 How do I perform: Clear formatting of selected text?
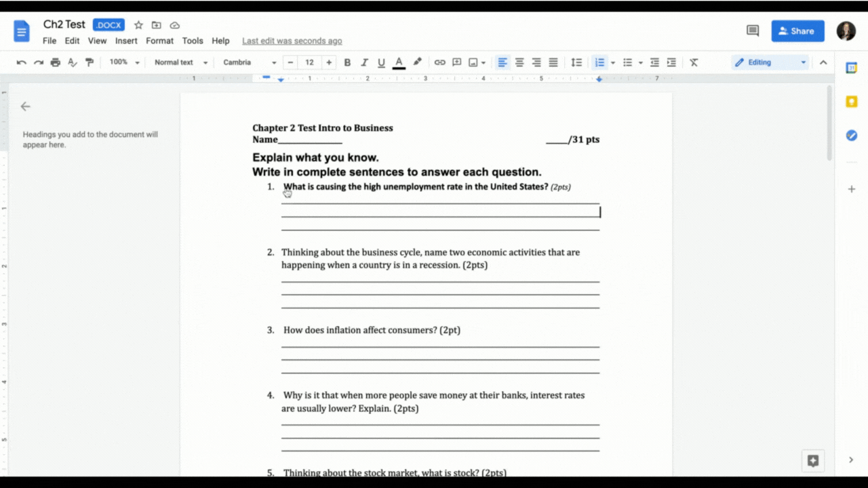pos(694,62)
